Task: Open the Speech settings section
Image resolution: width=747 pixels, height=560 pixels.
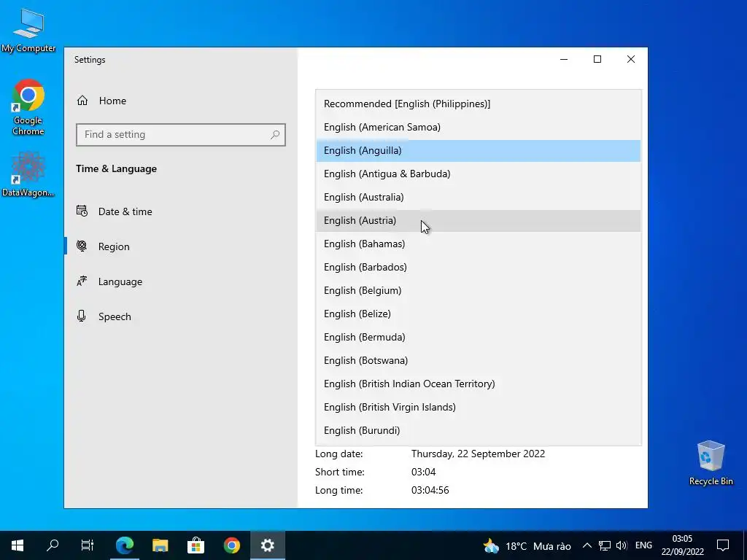Action: pos(181,316)
